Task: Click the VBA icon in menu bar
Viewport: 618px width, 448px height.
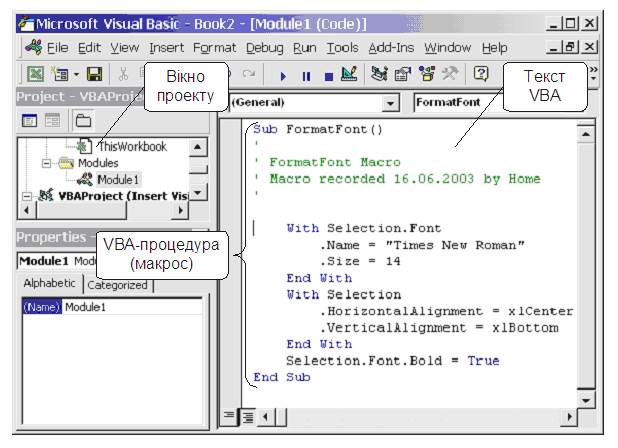Action: coord(34,47)
